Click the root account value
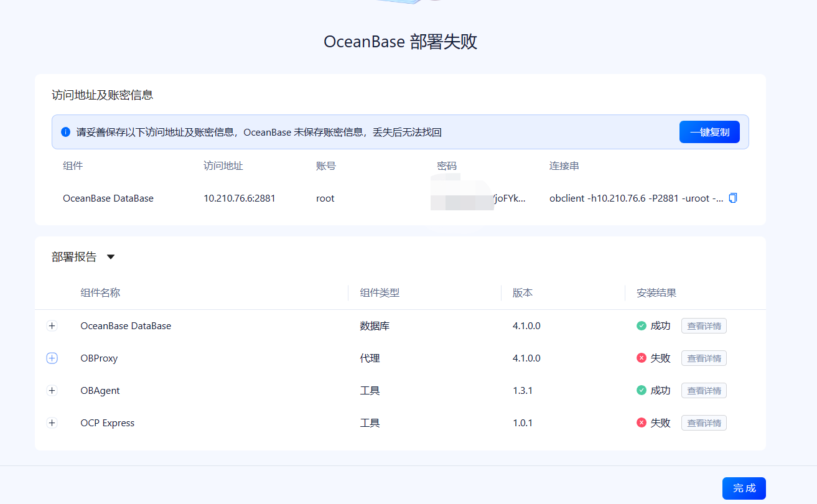Viewport: 817px width, 504px height. point(325,198)
